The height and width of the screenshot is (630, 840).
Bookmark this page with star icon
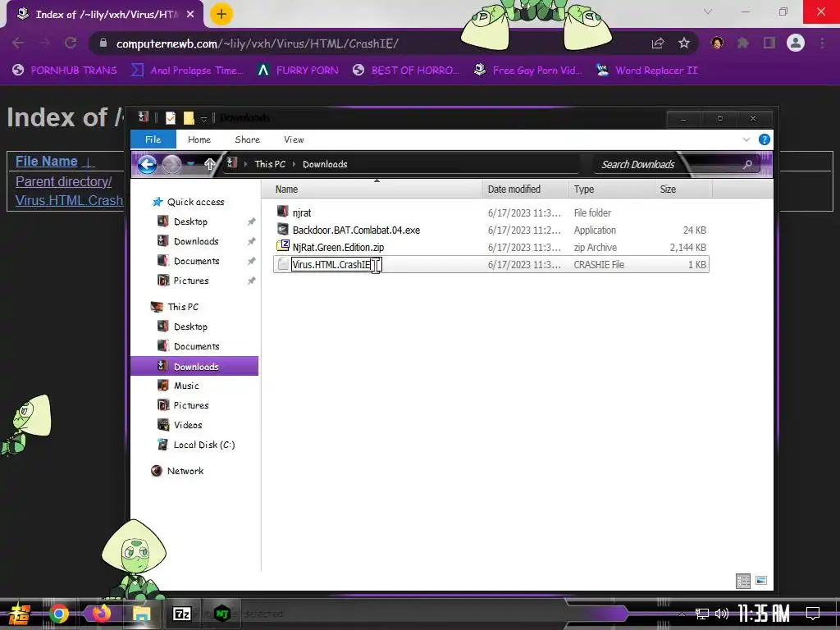click(x=684, y=43)
